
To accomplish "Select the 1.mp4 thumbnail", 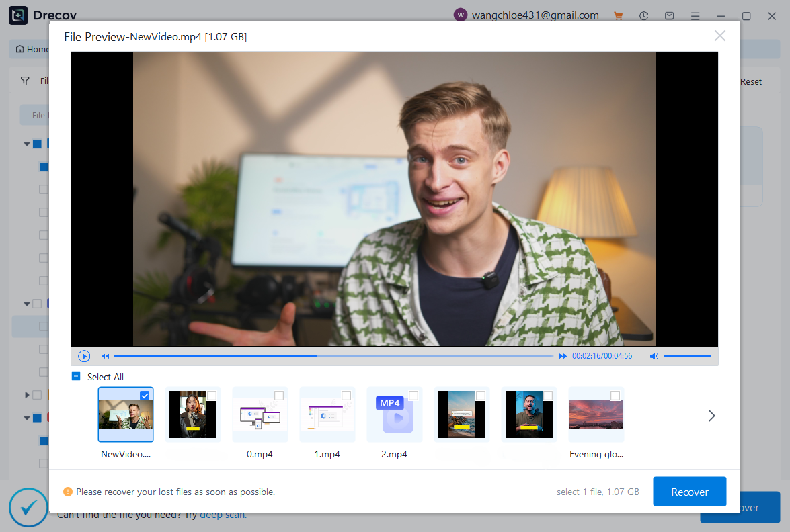I will [327, 414].
